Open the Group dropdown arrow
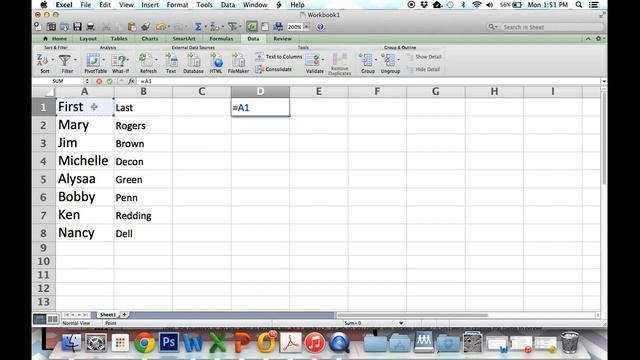This screenshot has height=360, width=640. click(x=376, y=60)
